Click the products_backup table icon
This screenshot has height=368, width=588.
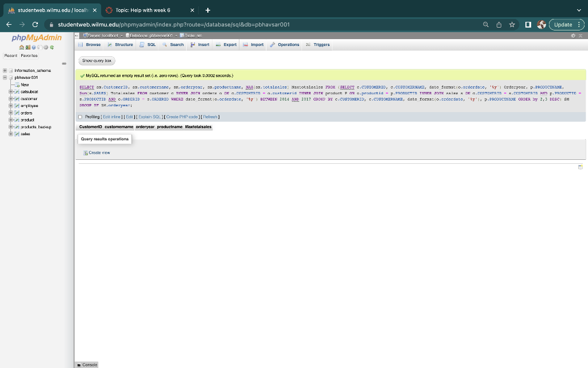[x=17, y=127]
